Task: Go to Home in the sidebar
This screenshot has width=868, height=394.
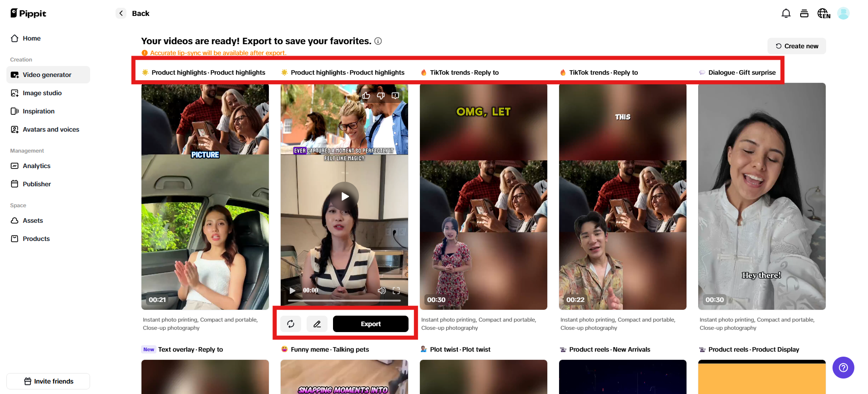Action: click(x=48, y=38)
